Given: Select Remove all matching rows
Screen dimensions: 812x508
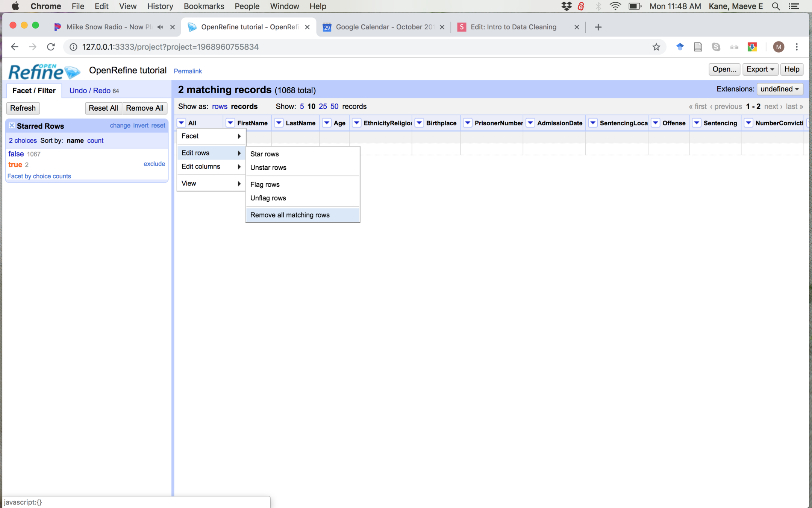Looking at the screenshot, I should point(290,215).
